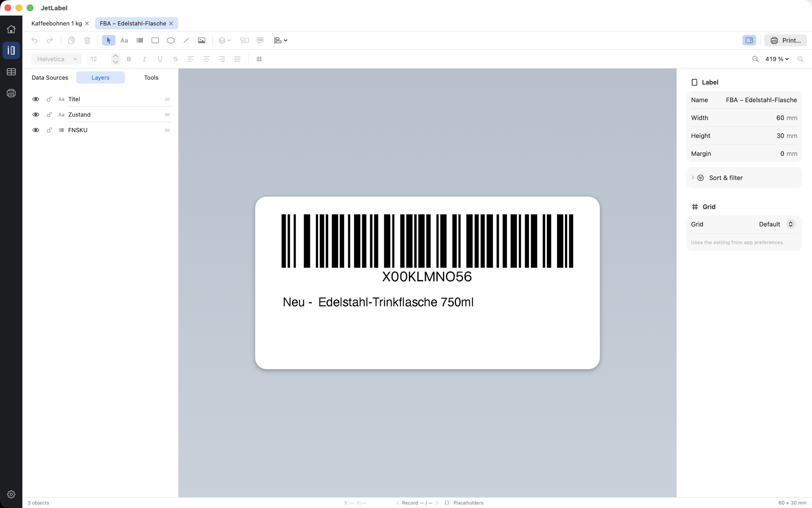Go to next record
Screen dimensions: 812x508
[x=437, y=503]
